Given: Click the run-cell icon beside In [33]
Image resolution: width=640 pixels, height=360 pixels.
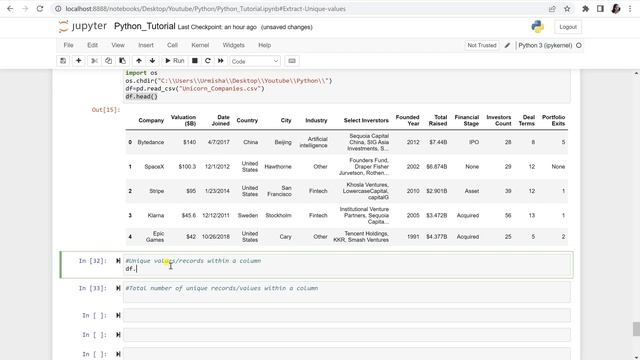Looking at the screenshot, I should pos(118,288).
